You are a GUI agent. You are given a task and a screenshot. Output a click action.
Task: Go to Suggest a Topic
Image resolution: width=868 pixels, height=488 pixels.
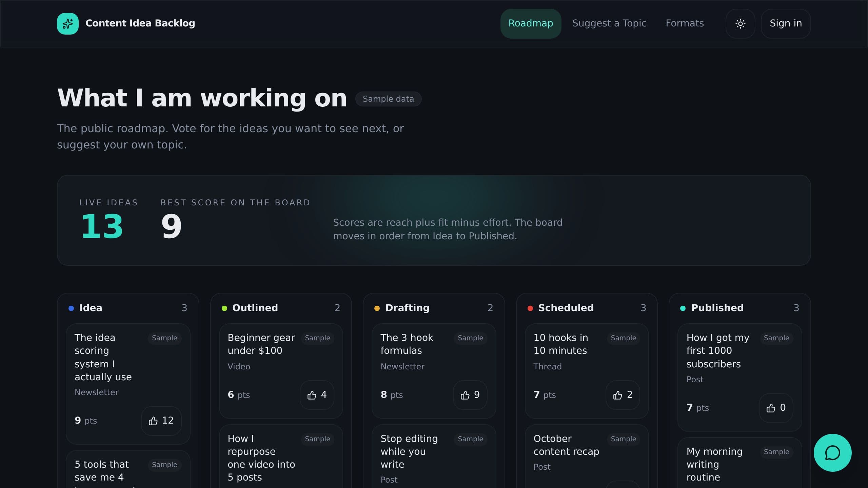point(609,23)
